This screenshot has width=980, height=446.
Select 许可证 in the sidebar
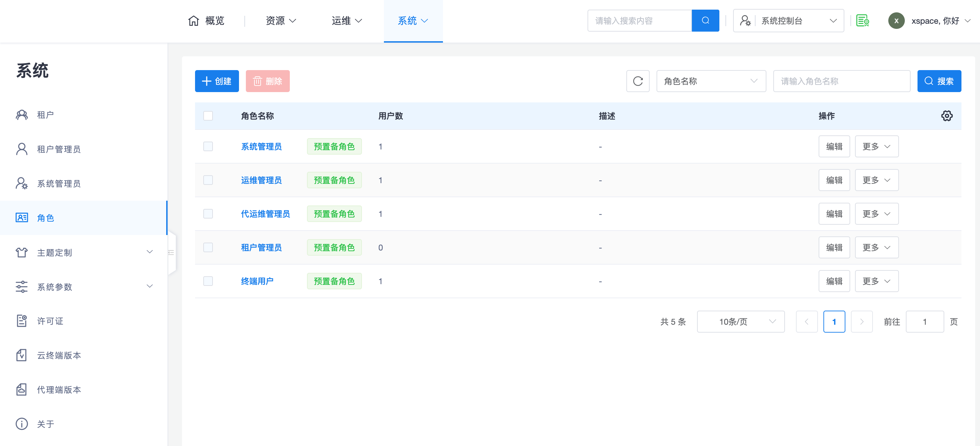(x=84, y=321)
